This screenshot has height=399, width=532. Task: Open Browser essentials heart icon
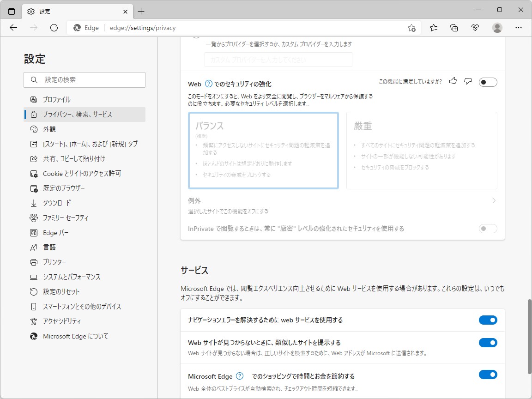(475, 28)
